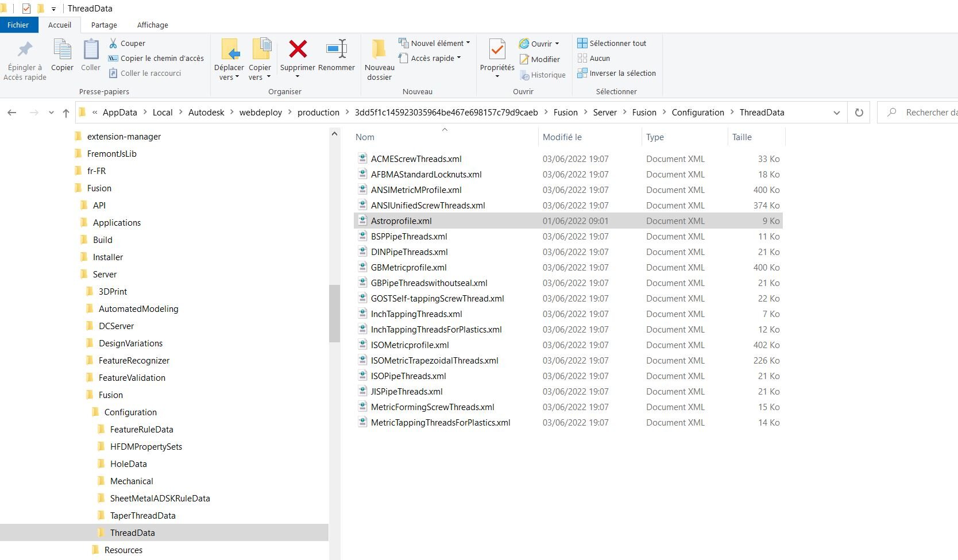Pin folder with Épingler à Accès rapide
Image resolution: width=958 pixels, height=560 pixels.
[x=25, y=60]
